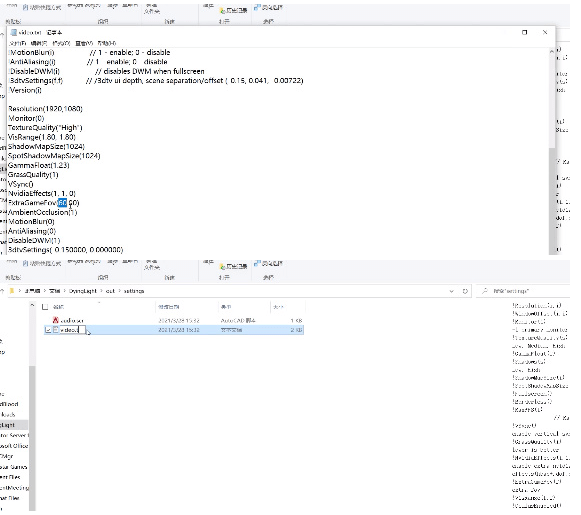Toggle the select-all checkbox in file list header
This screenshot has height=515, width=581.
click(x=45, y=307)
